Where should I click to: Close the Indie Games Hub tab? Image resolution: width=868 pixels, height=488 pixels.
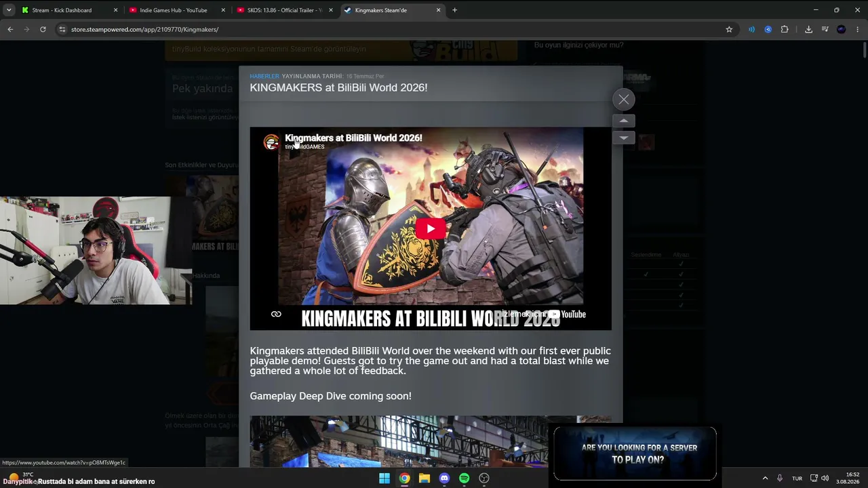coord(223,10)
